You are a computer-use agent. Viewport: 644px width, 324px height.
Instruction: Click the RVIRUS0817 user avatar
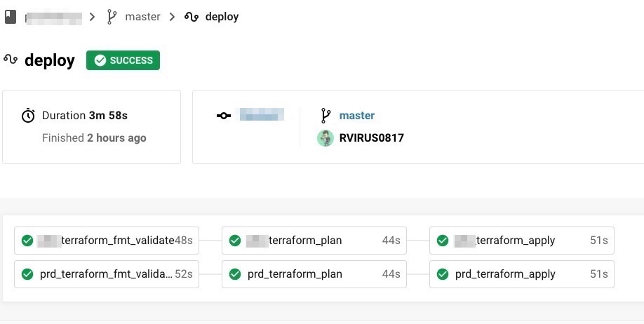click(x=325, y=138)
